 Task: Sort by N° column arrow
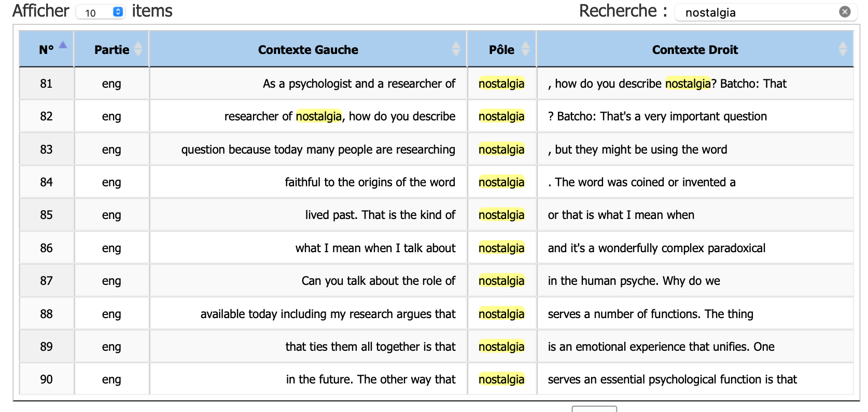(63, 45)
